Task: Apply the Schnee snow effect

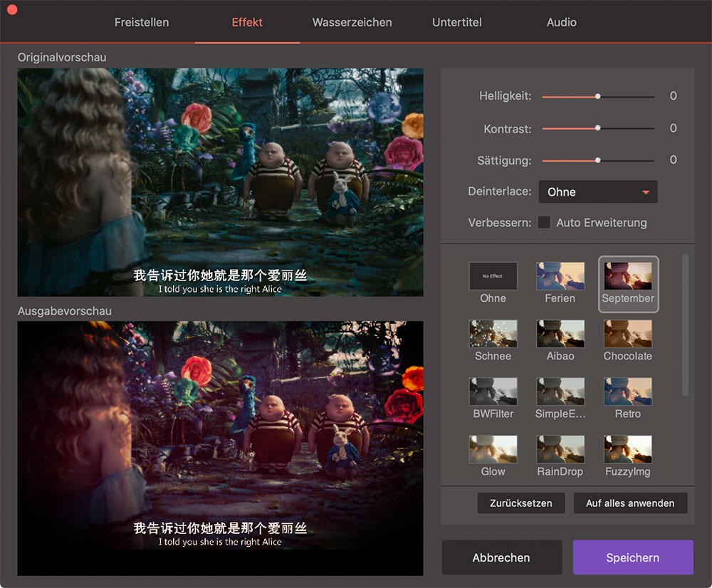Action: click(493, 334)
